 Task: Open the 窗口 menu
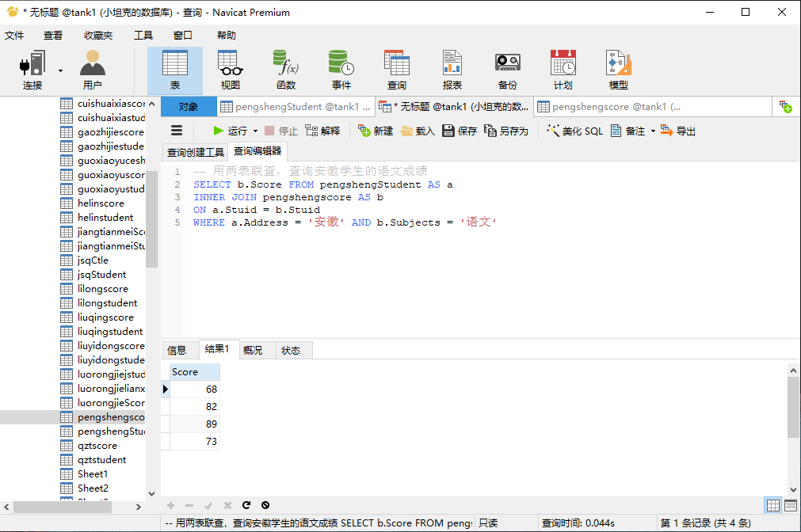(x=183, y=35)
